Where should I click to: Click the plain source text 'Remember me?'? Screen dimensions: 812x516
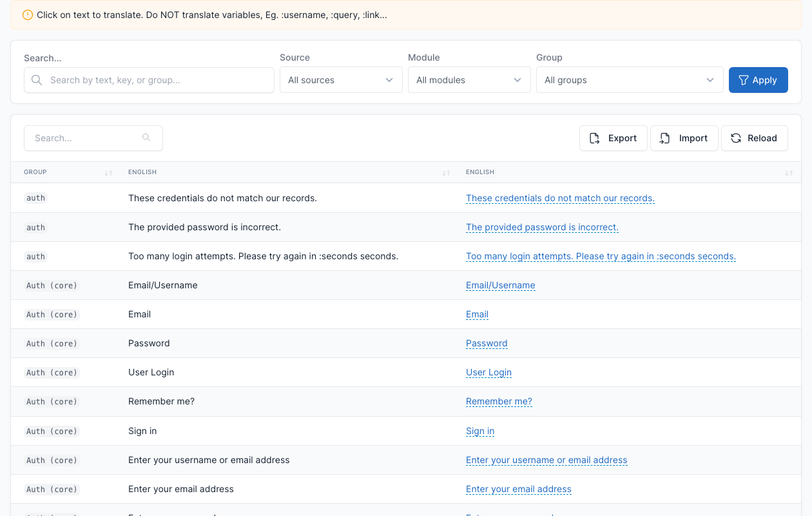(x=161, y=401)
